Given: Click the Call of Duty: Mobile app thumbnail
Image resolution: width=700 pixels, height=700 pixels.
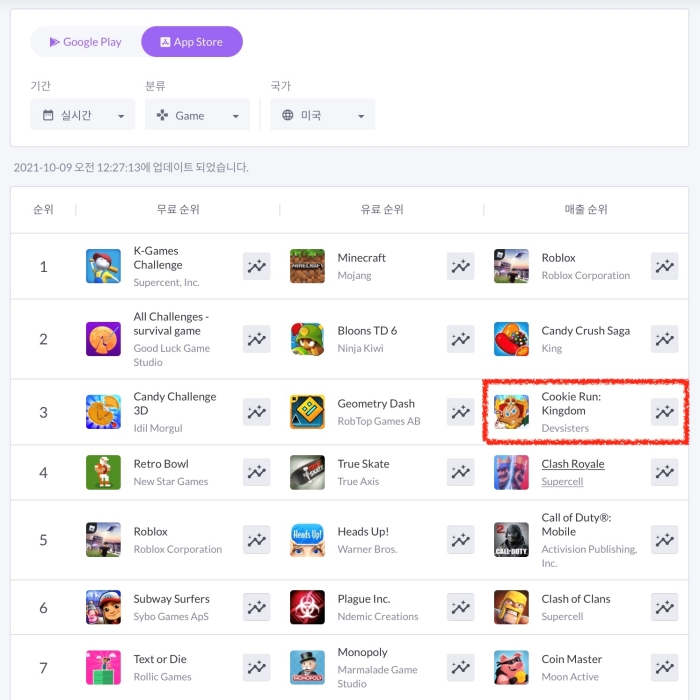Looking at the screenshot, I should coord(511,540).
